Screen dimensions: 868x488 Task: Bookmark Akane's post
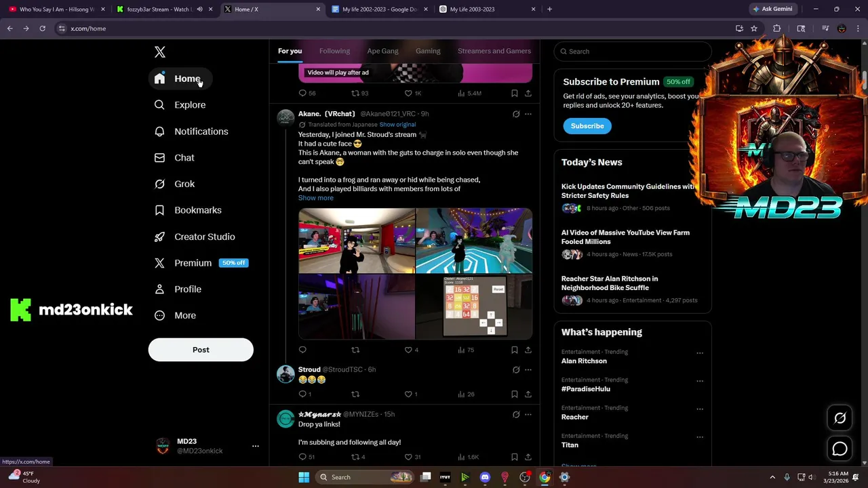click(514, 350)
